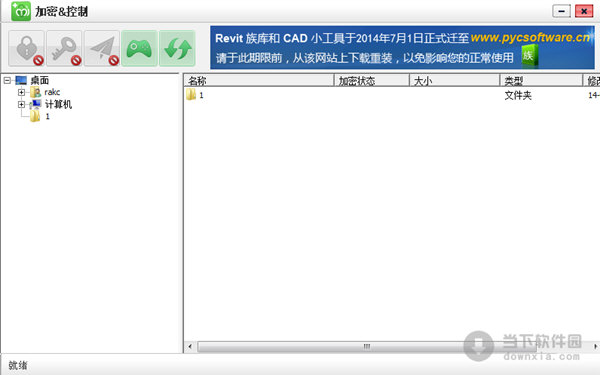
Task: Sort by 类型 column header
Action: click(541, 80)
